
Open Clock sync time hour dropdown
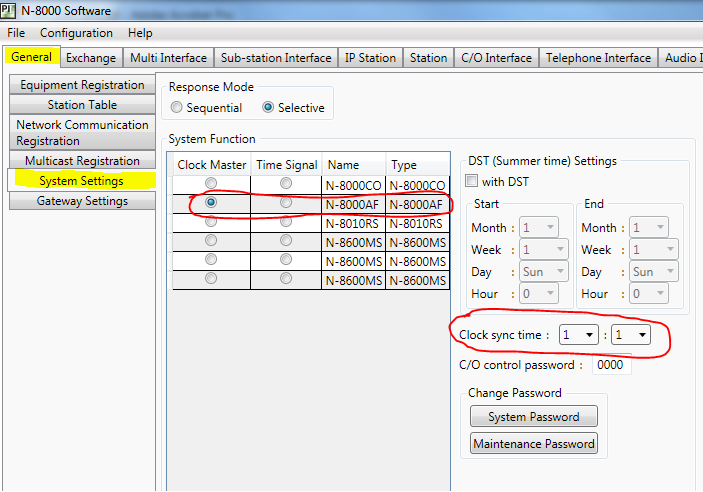coord(579,335)
